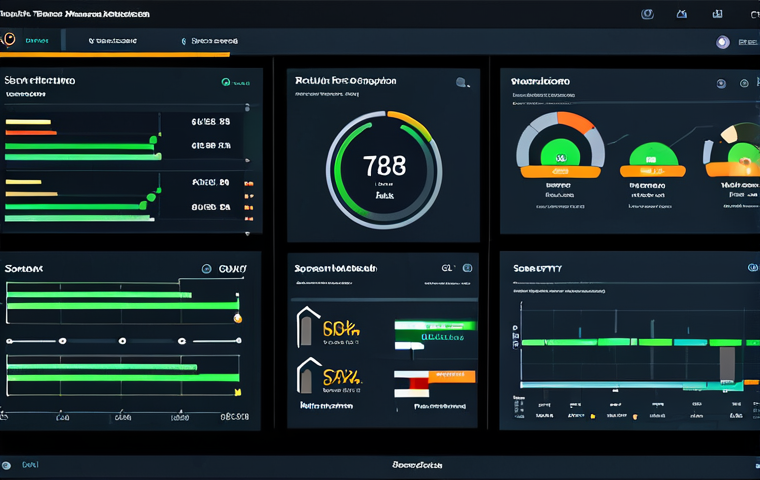Click the download box icon in top header
Image resolution: width=760 pixels, height=480 pixels.
pos(717,14)
